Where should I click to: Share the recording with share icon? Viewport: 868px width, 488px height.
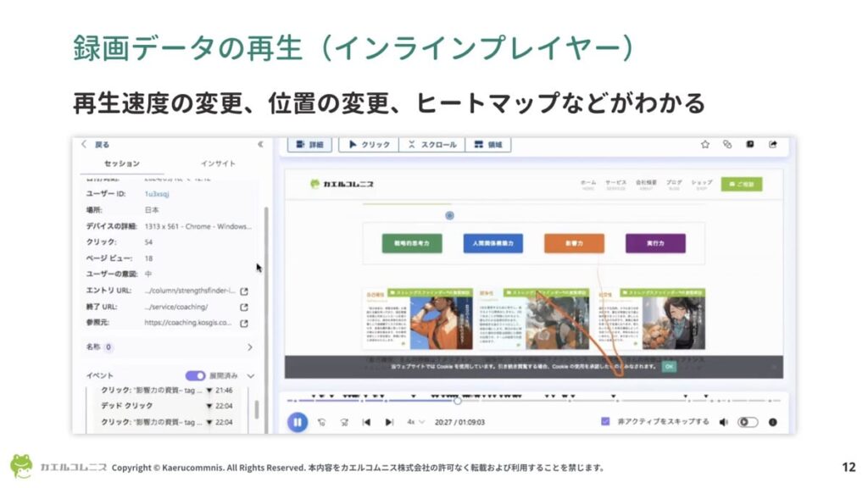pyautogui.click(x=773, y=144)
